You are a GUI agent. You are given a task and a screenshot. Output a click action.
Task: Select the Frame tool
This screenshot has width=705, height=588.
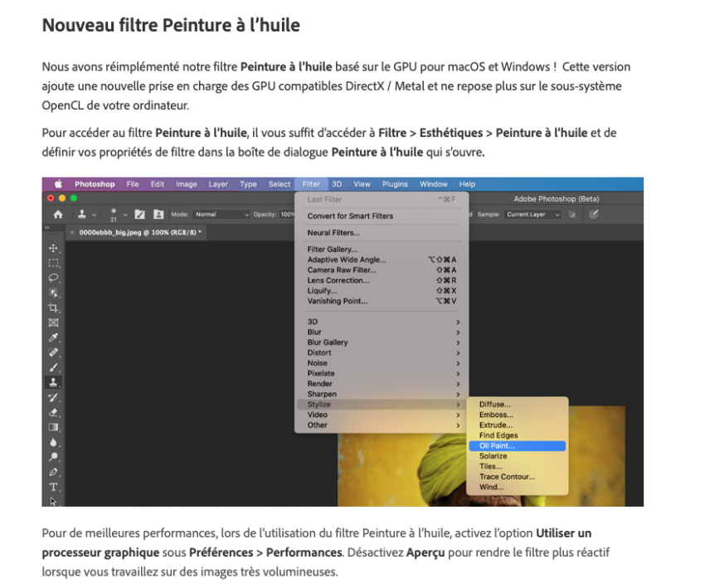(54, 323)
